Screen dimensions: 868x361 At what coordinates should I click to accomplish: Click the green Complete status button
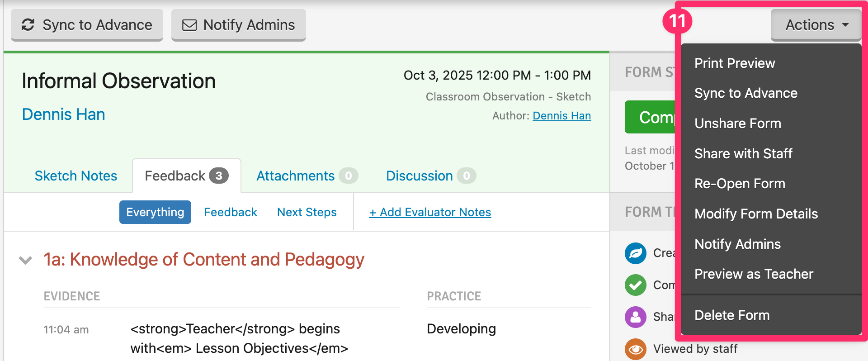[650, 117]
